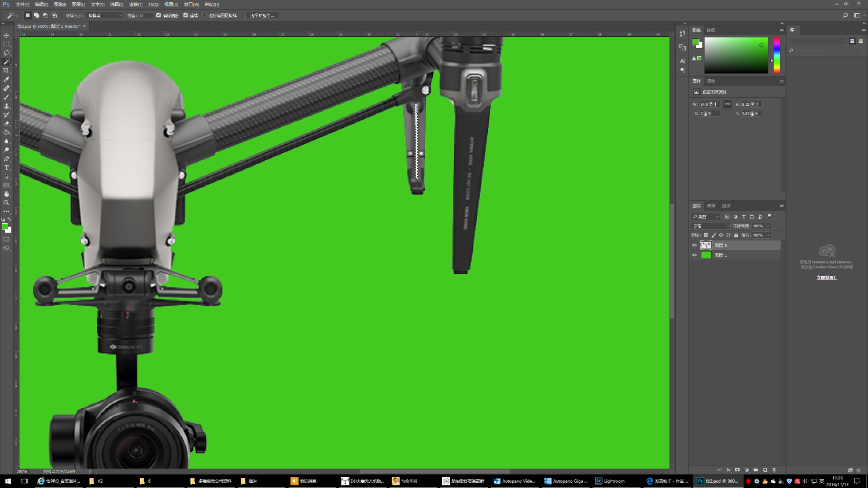
Task: Click the New Selection mode icon
Action: pyautogui.click(x=27, y=16)
